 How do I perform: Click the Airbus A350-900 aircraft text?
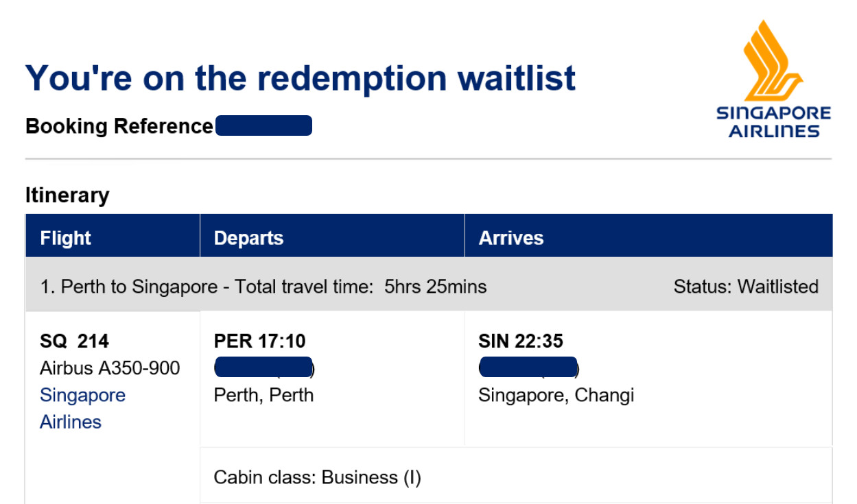tap(110, 368)
